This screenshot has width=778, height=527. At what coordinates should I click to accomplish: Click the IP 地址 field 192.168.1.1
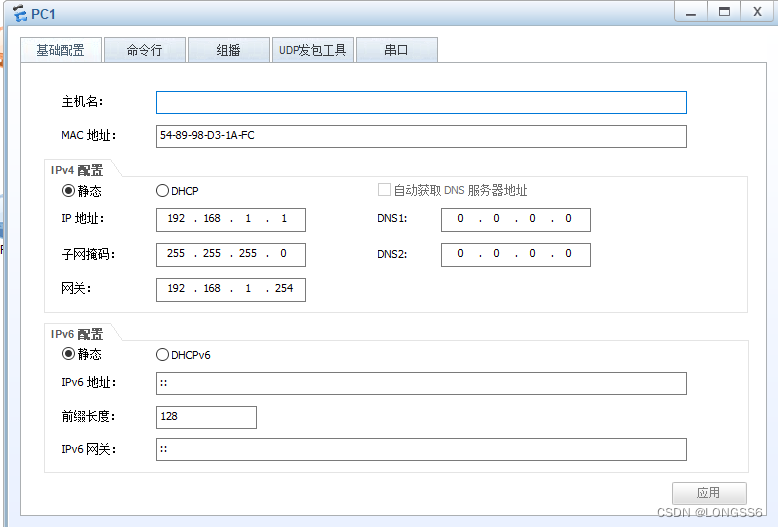tap(231, 219)
